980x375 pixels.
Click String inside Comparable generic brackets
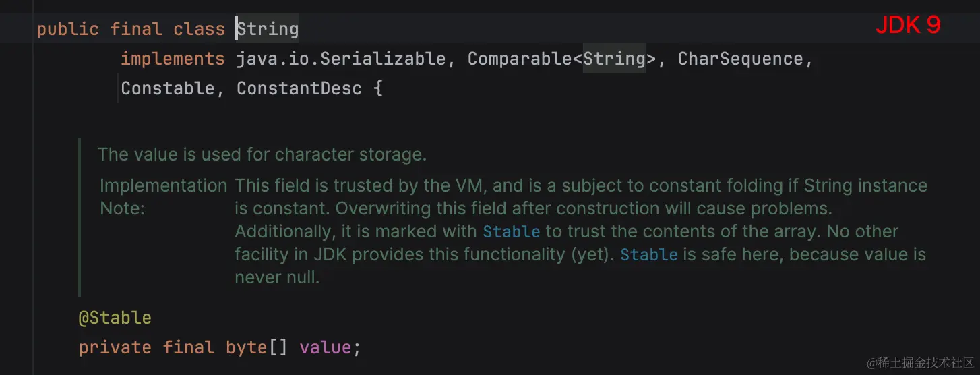pyautogui.click(x=614, y=59)
